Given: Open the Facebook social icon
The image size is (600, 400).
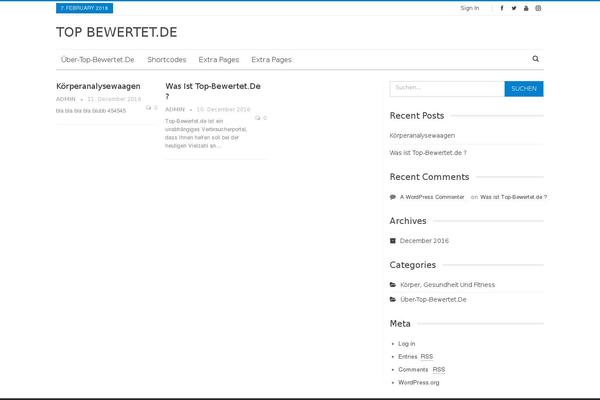Looking at the screenshot, I should 502,8.
